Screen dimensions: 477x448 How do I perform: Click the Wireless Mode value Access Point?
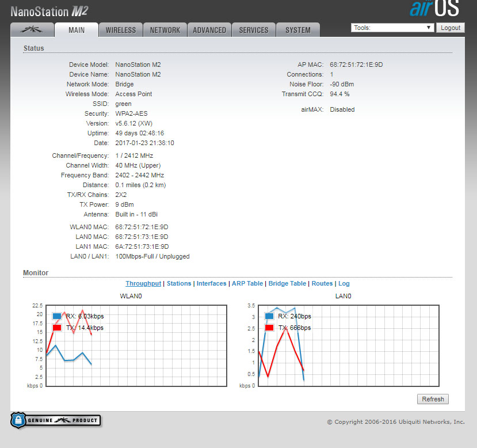pos(133,94)
